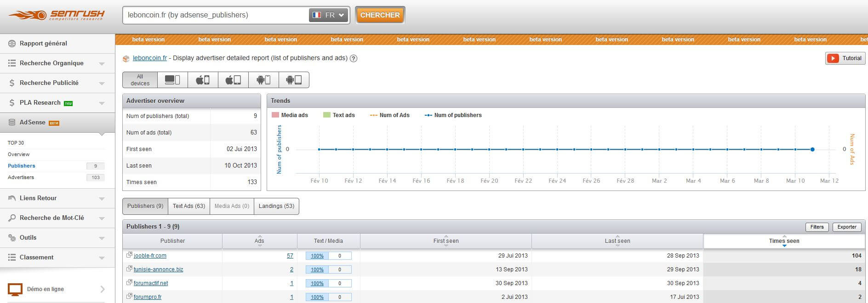Open Advertisers in AdSense submenu
Screen dimensions: 868x303
pyautogui.click(x=21, y=177)
